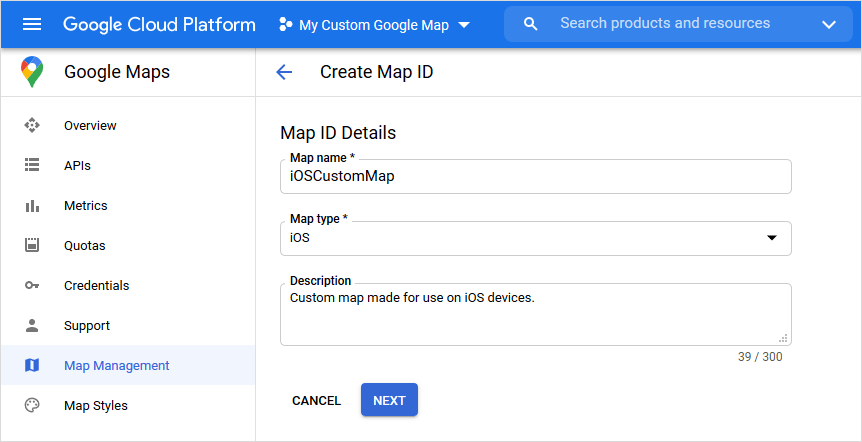Click the magnifier search icon
The image size is (862, 442).
[x=531, y=24]
